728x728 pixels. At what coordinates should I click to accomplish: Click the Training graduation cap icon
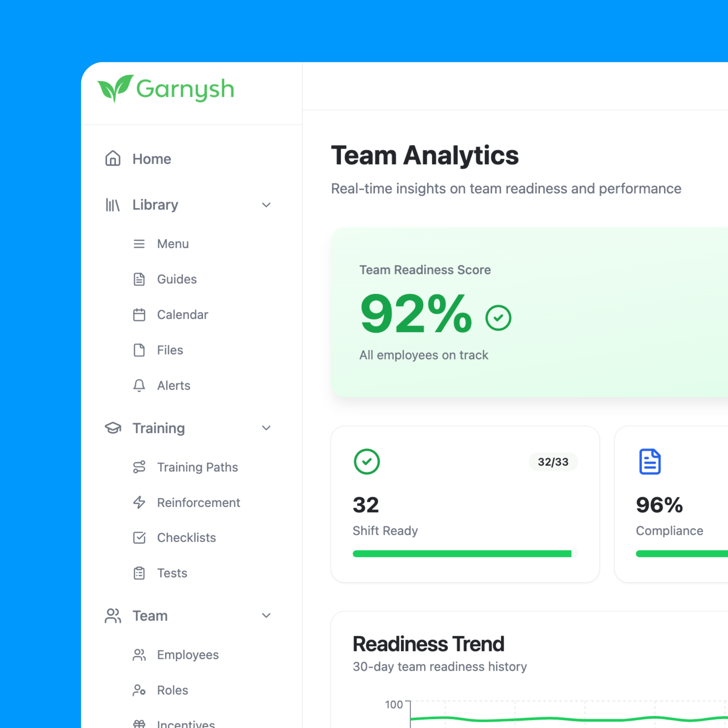tap(113, 428)
